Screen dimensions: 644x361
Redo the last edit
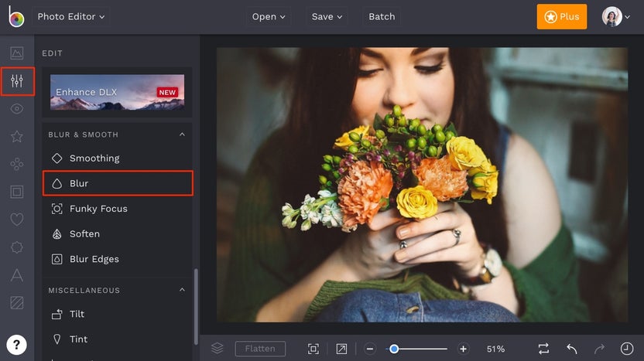(599, 349)
